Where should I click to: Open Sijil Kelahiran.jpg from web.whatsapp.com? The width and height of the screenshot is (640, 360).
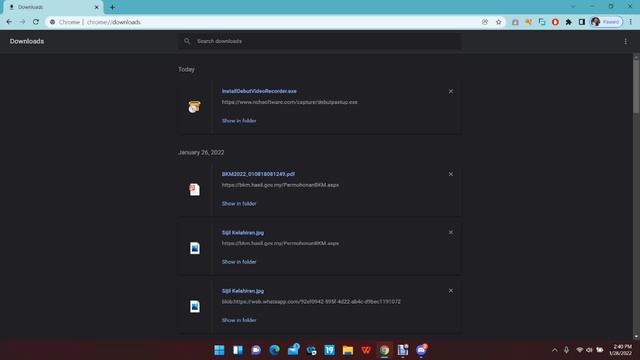(x=243, y=291)
